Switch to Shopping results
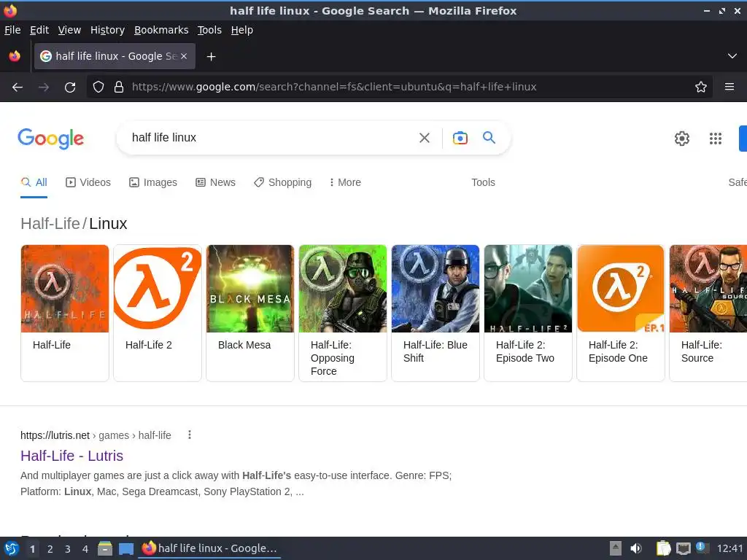The image size is (747, 560). (282, 182)
